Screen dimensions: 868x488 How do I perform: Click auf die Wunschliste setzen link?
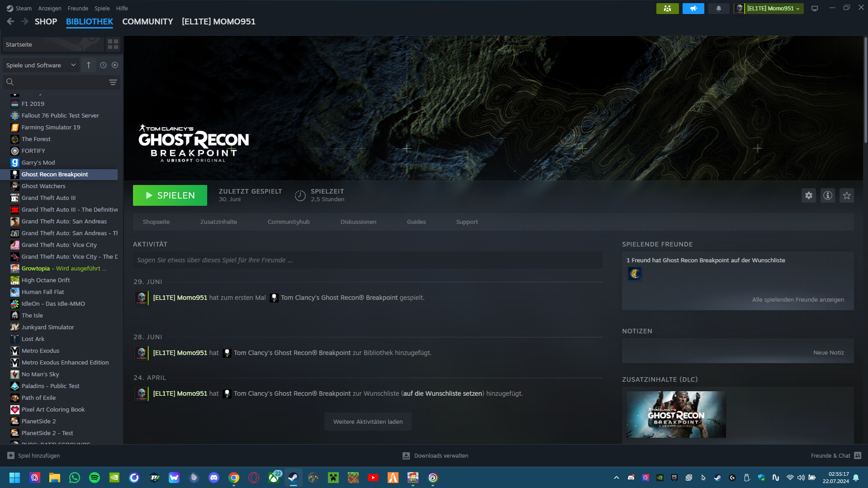(442, 393)
